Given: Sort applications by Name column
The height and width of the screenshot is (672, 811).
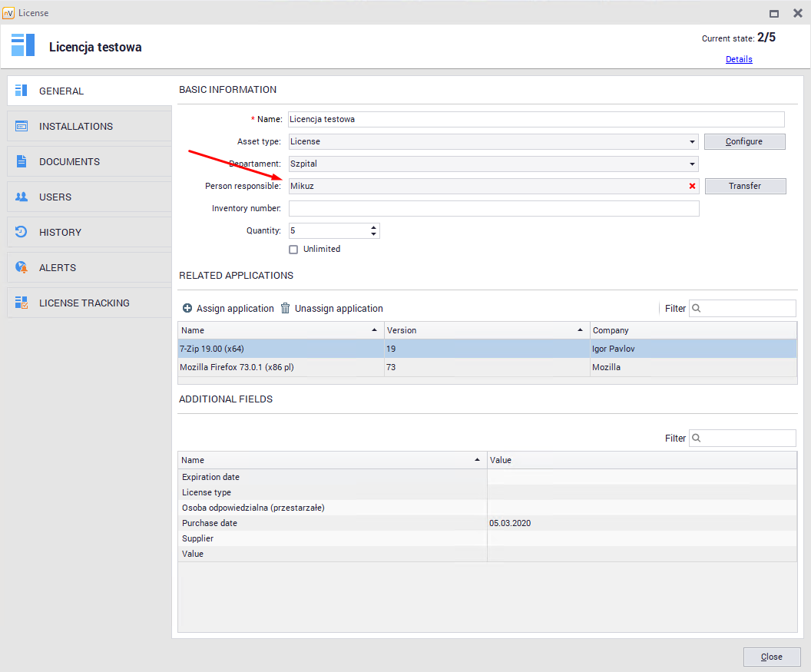Looking at the screenshot, I should coord(281,330).
